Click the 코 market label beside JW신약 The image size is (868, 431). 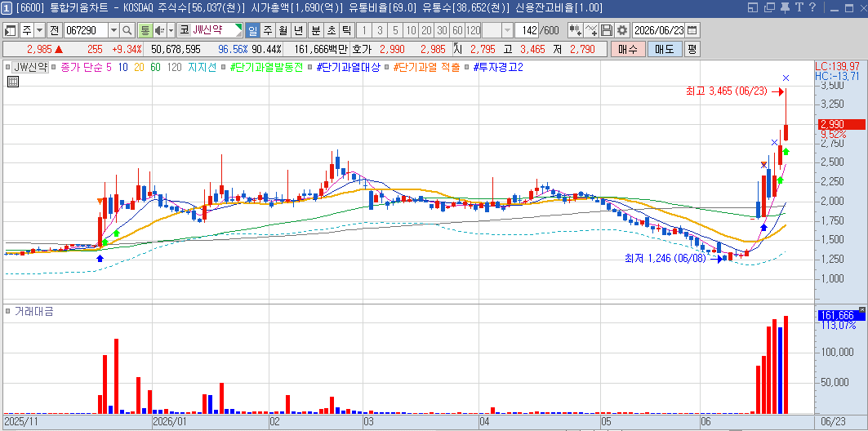point(185,30)
